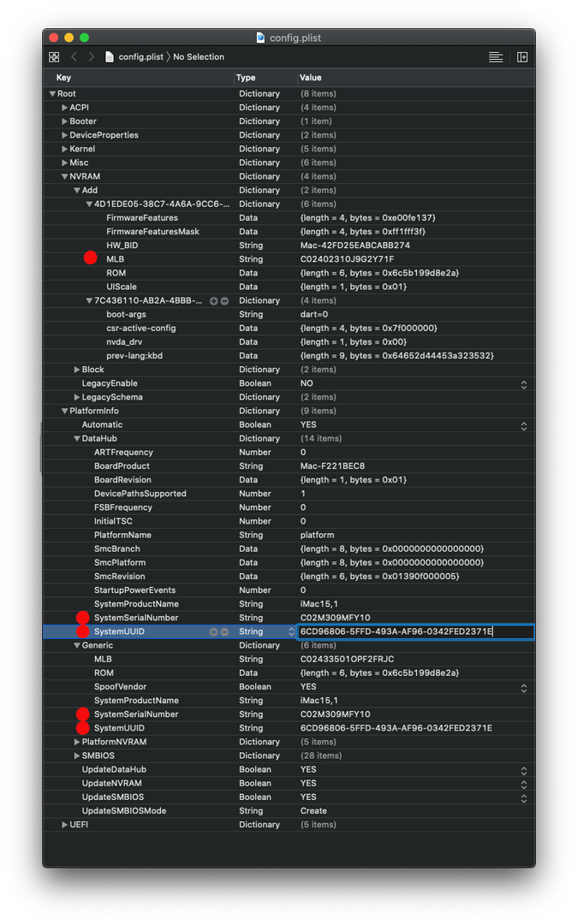Click config.plist in the jump bar
Viewport: 578px width, 924px height.
point(139,57)
